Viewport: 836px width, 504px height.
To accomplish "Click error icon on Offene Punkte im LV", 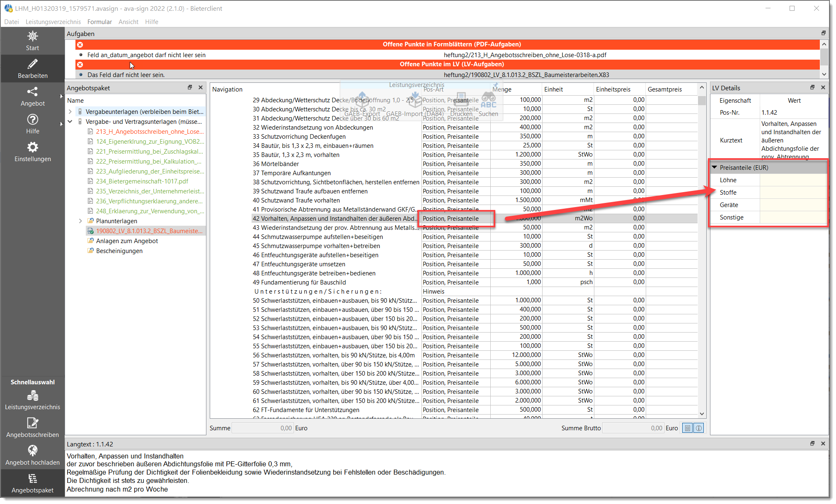I will click(x=80, y=65).
